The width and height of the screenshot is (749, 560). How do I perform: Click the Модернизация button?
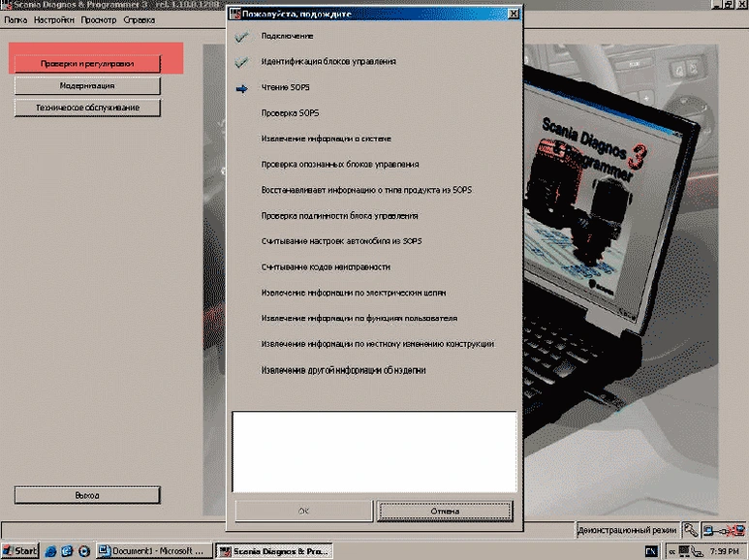click(x=86, y=86)
